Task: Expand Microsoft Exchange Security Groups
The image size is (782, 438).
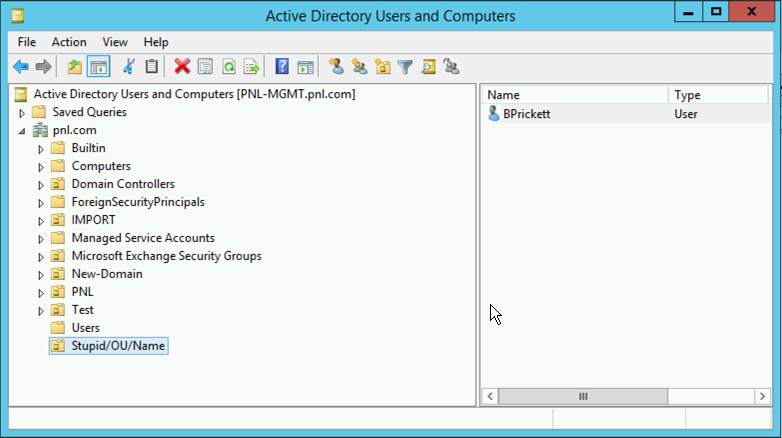Action: coord(41,257)
